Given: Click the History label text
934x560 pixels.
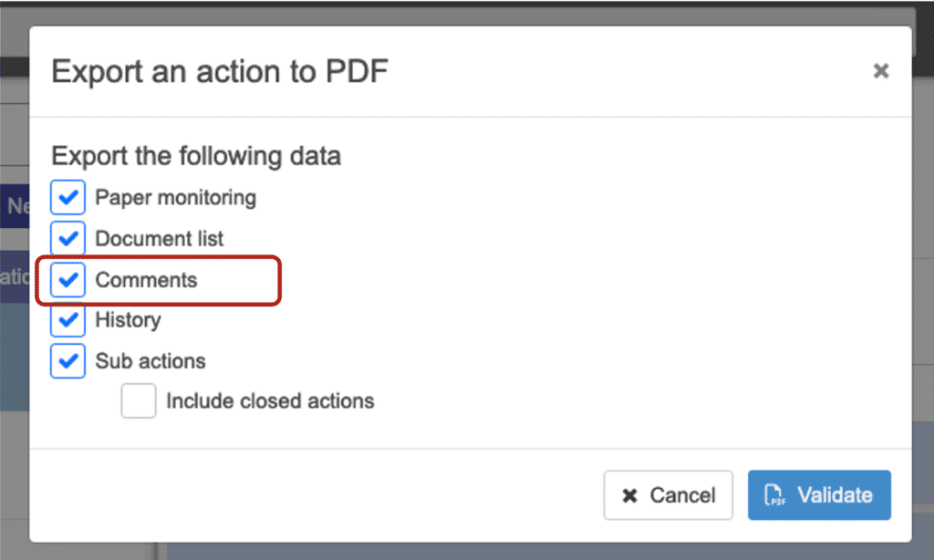Looking at the screenshot, I should tap(128, 320).
